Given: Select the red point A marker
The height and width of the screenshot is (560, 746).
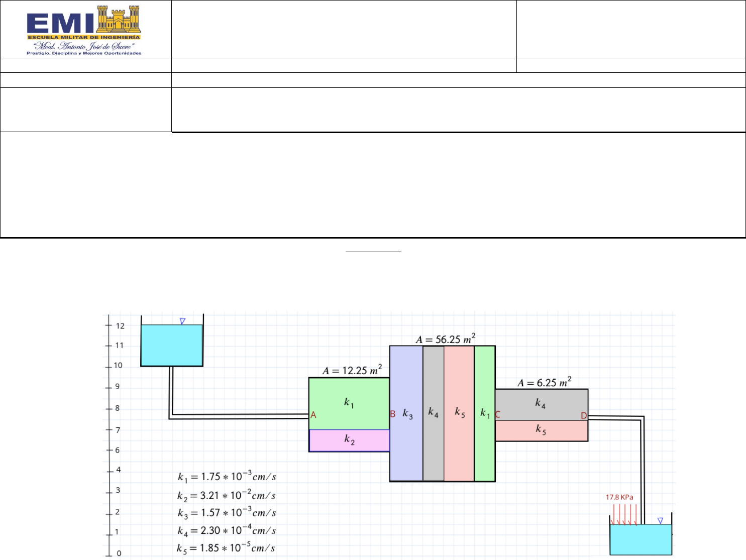Looking at the screenshot, I should [313, 415].
